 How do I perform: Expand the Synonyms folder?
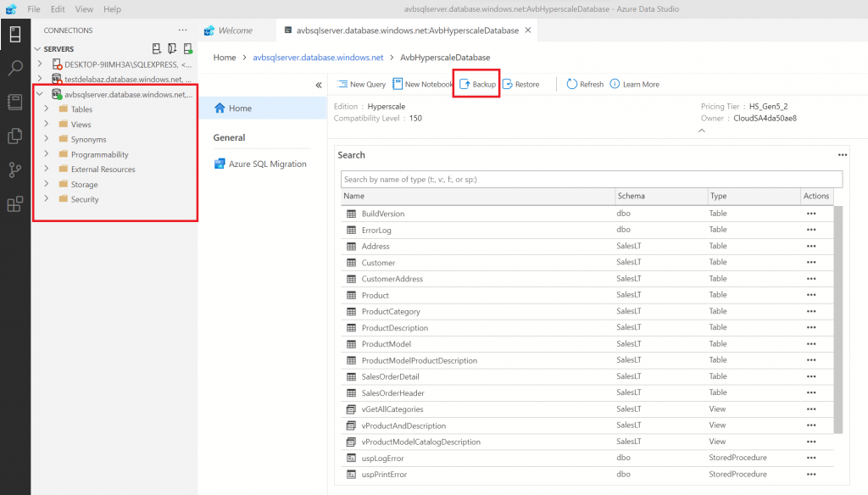pyautogui.click(x=47, y=139)
